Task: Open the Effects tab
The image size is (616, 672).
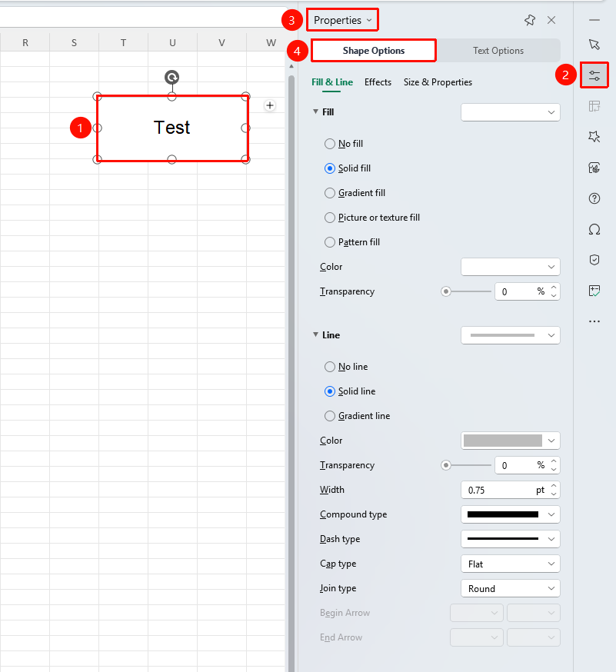Action: 378,82
